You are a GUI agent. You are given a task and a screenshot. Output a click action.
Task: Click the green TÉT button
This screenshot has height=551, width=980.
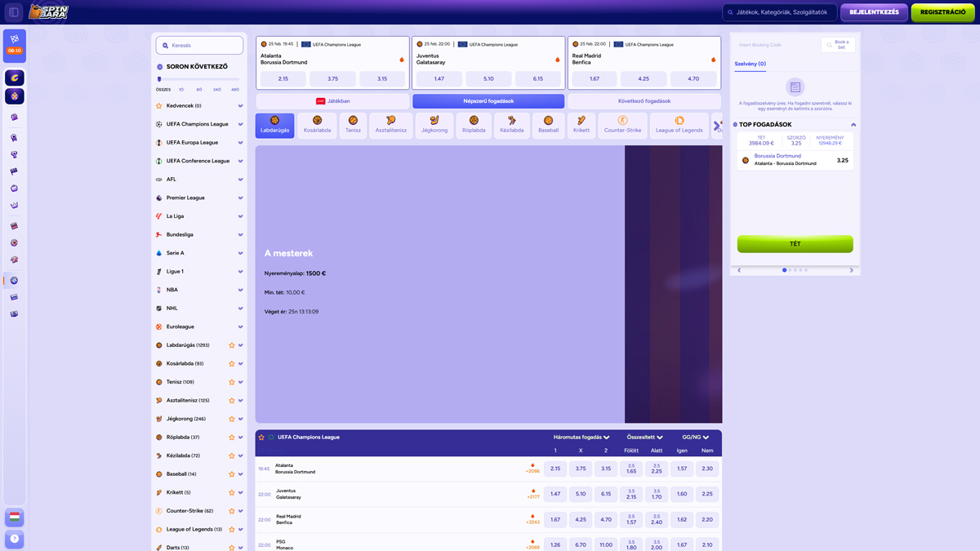tap(795, 244)
